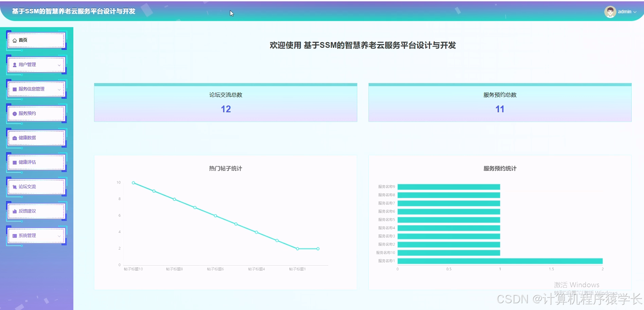Click the 帖子标题8 axis label

coord(175,269)
